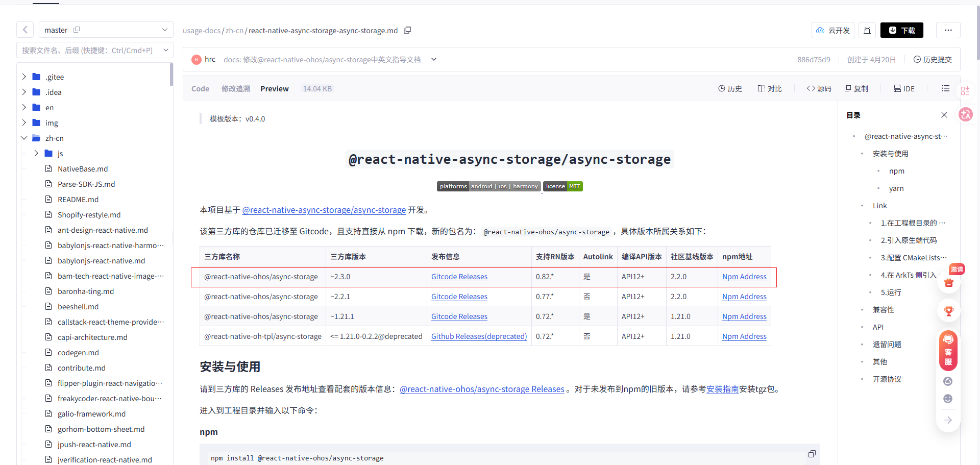Click the back arrow beside the branch selector
Image resolution: width=980 pixels, height=465 pixels.
point(25,30)
